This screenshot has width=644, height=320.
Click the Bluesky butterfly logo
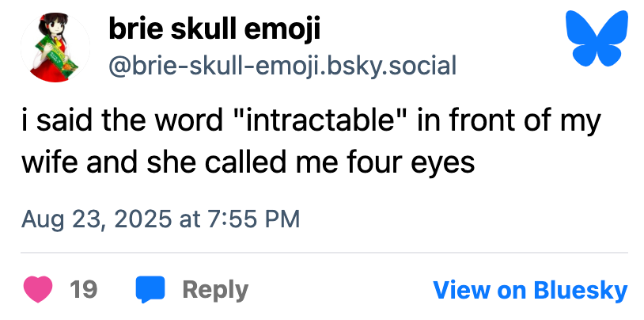pyautogui.click(x=597, y=40)
